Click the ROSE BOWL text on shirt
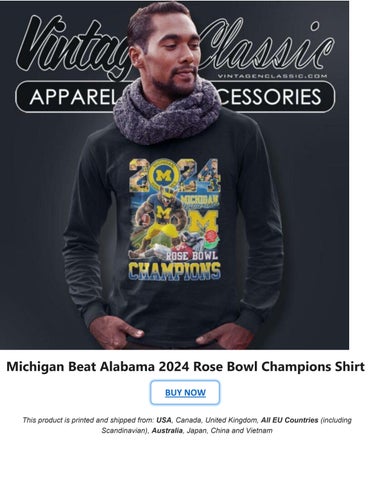 [192, 256]
